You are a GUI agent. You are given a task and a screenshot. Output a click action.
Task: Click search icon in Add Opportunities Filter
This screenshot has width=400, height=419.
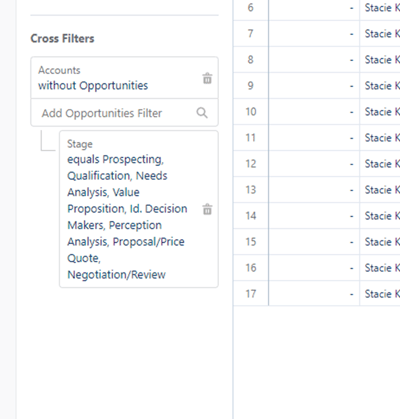202,113
